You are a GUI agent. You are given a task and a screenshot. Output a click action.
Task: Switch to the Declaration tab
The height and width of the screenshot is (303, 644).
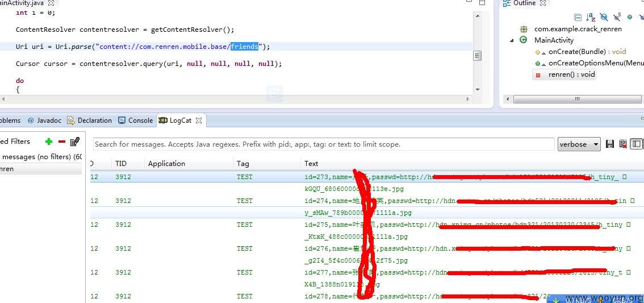(x=90, y=121)
